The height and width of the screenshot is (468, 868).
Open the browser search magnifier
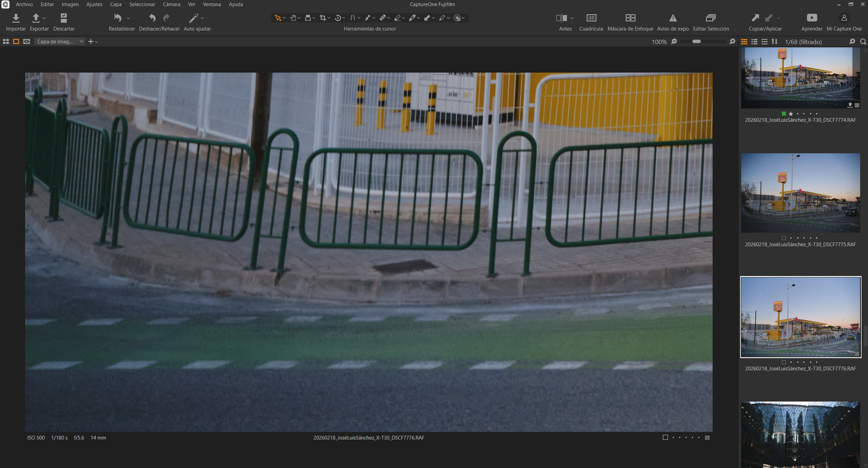pos(863,41)
